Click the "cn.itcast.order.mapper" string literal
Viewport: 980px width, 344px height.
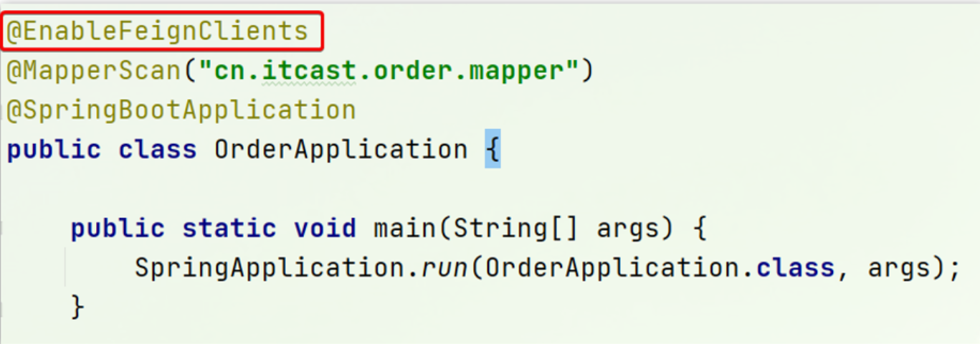[x=389, y=71]
